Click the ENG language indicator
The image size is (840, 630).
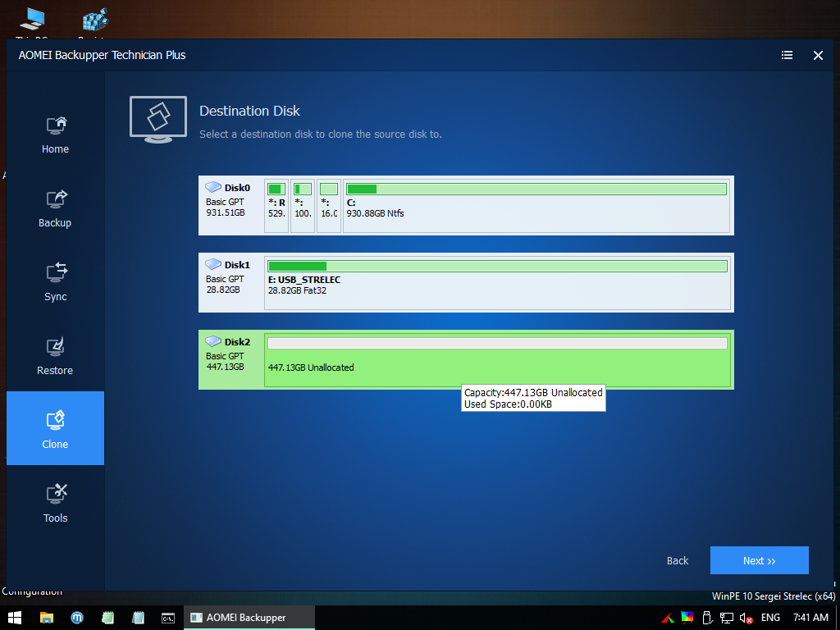(x=770, y=618)
